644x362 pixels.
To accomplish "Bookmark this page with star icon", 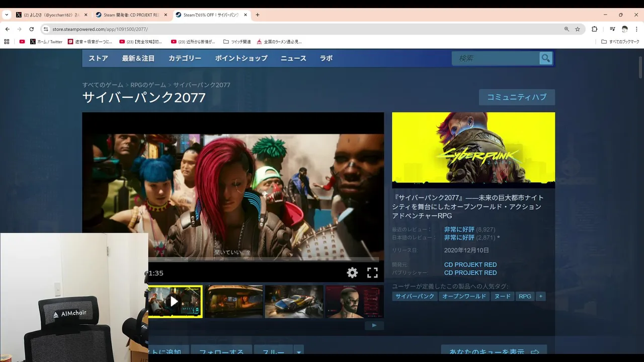I will tap(578, 29).
